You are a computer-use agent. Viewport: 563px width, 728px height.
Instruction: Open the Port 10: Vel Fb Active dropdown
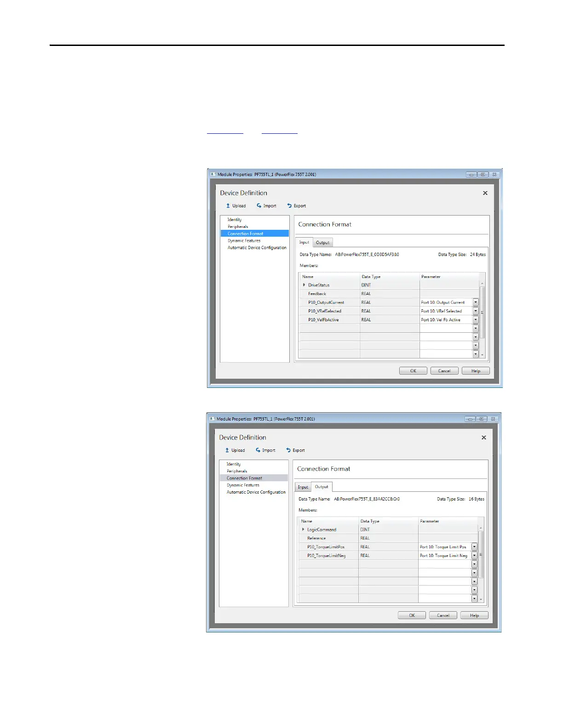click(476, 320)
